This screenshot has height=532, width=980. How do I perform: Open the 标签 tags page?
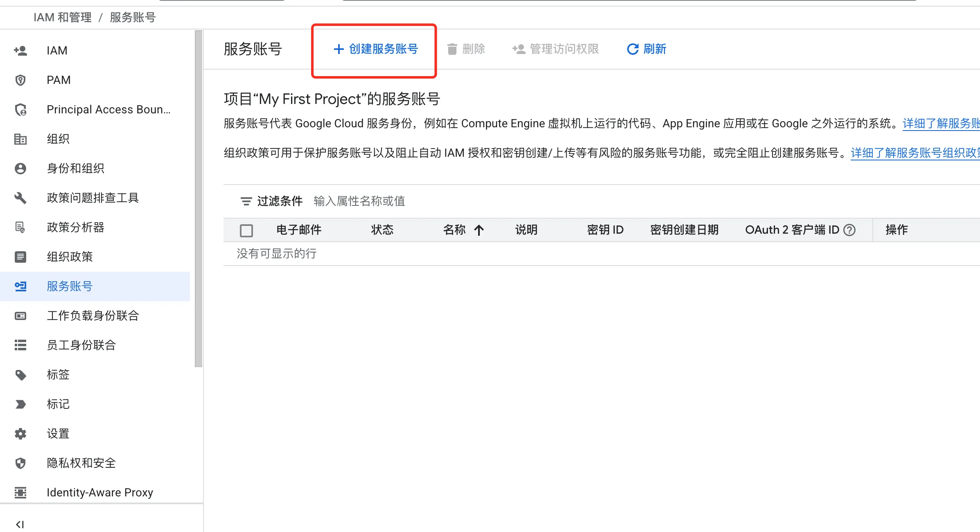(x=58, y=374)
